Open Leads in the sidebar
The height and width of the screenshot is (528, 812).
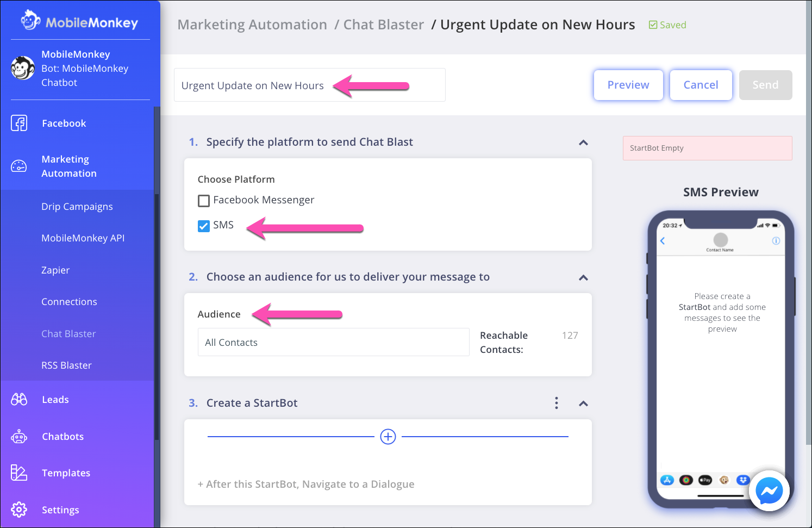coord(55,400)
